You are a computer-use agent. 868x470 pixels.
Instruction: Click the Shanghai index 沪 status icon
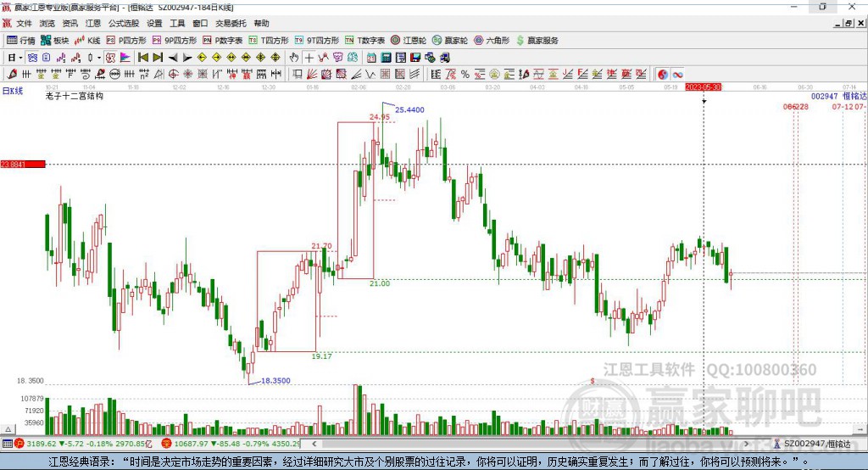coord(19,444)
